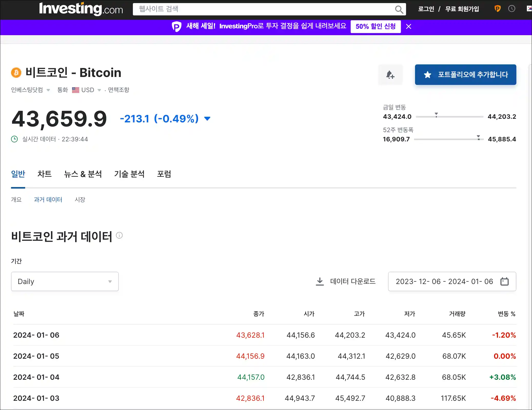Click the 2024-01-05 date cell
Viewport: 532px width, 410px height.
(36, 356)
